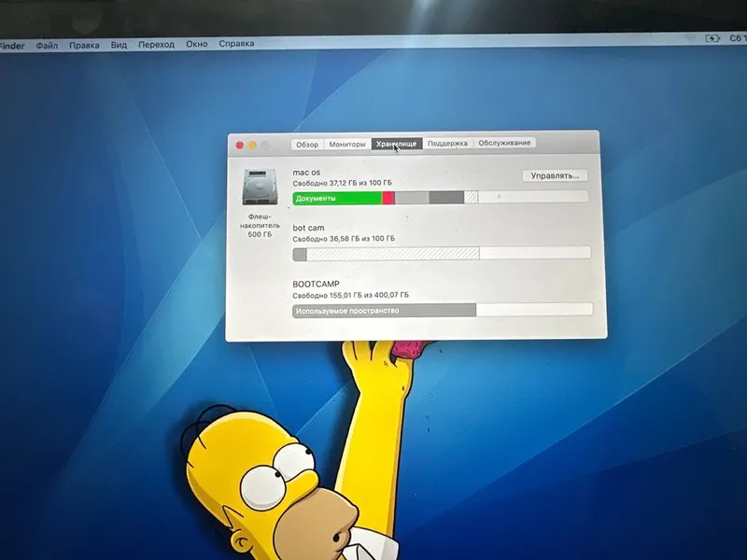
Task: Open the Finder menu
Action: tap(11, 46)
